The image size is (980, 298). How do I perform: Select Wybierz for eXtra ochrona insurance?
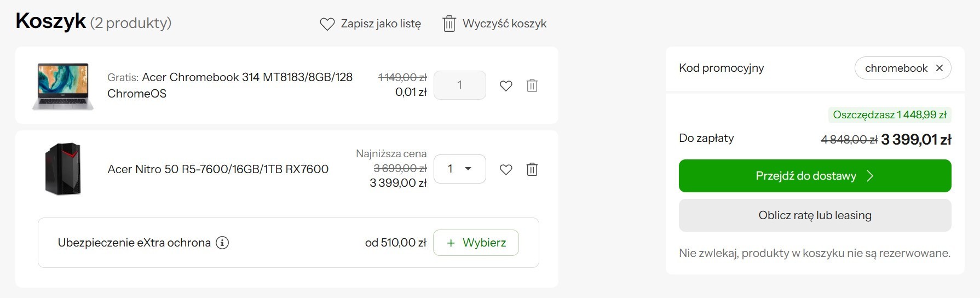click(x=476, y=243)
